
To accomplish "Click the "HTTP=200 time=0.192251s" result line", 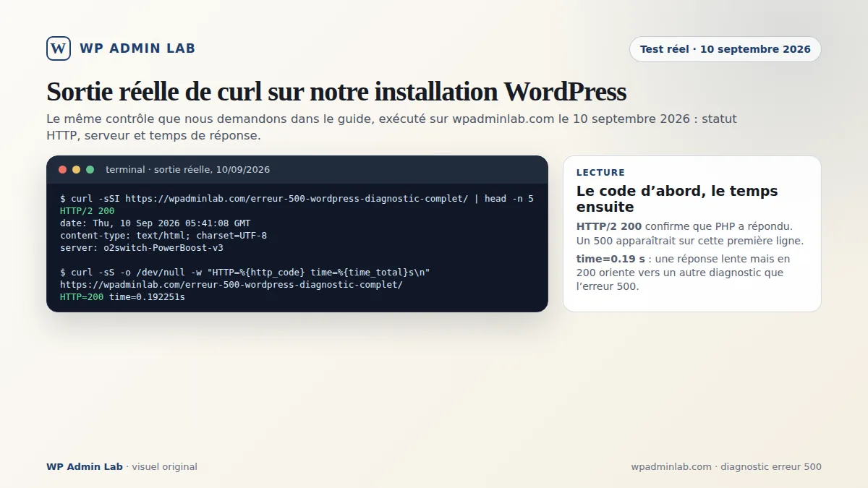I will click(122, 296).
